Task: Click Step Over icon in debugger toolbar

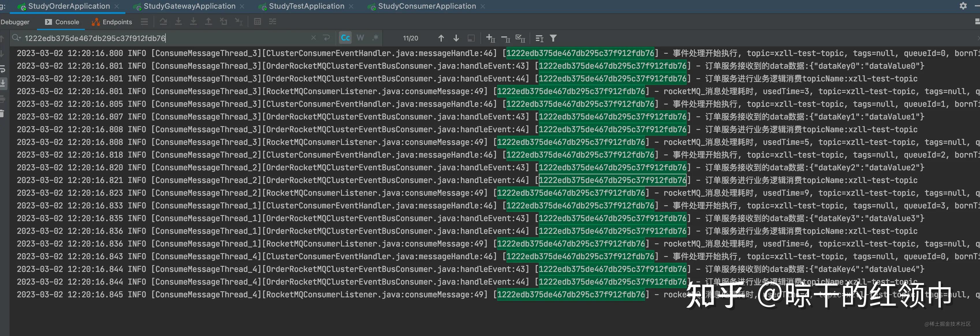Action: coord(163,22)
